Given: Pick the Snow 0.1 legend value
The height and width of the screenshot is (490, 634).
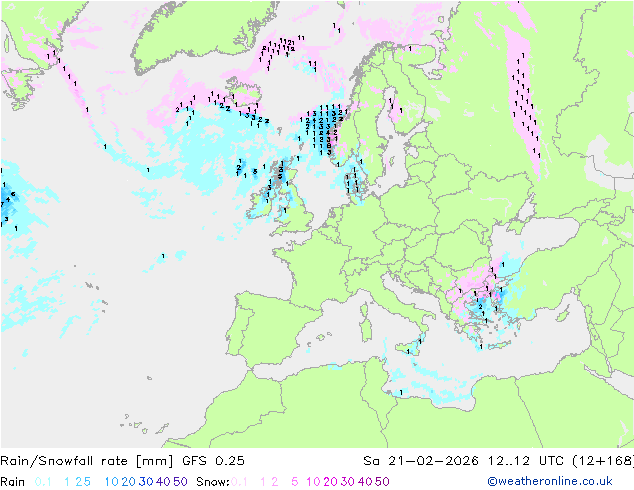Looking at the screenshot, I should tap(239, 482).
